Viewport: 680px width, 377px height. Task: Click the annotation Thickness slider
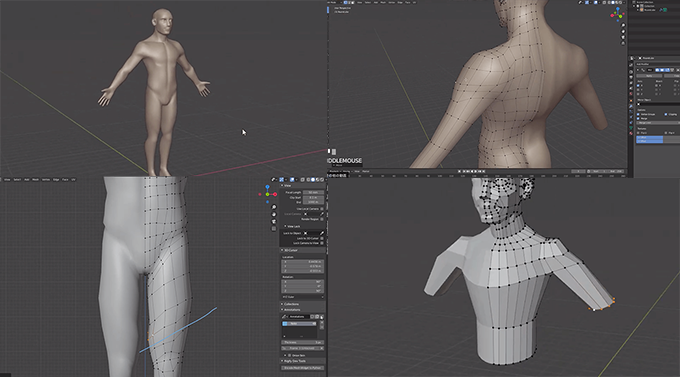coord(303,342)
